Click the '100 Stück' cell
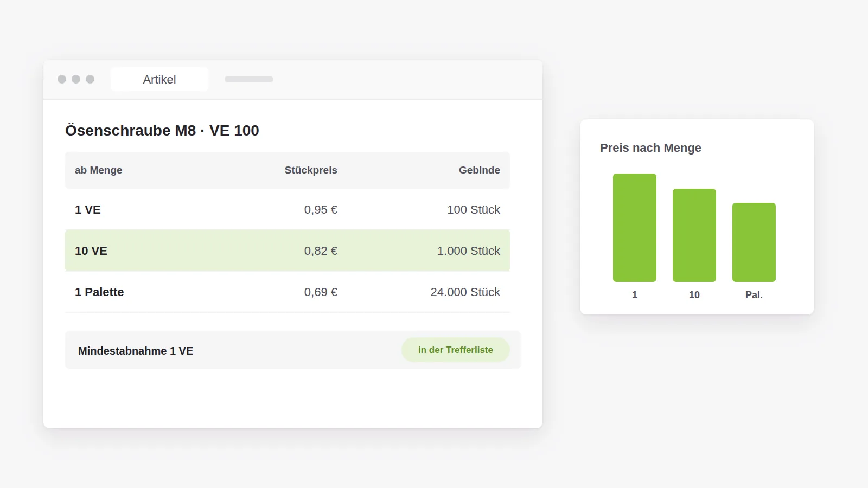Viewport: 868px width, 488px height. point(474,210)
